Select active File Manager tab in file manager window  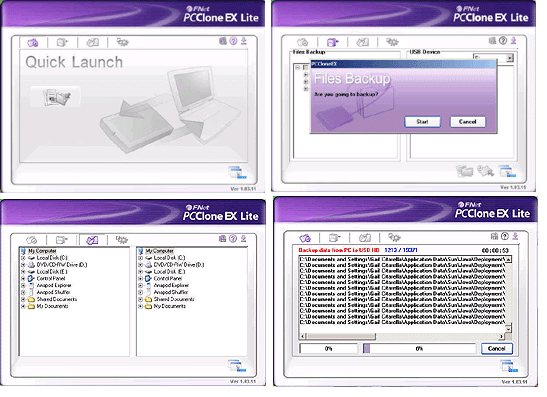pyautogui.click(x=92, y=240)
